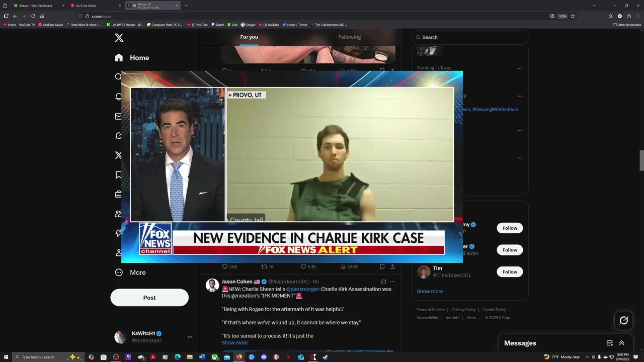Viewport: 644px width, 362px height.
Task: Open the Home - YouTube TV bookmark
Action: 20,25
